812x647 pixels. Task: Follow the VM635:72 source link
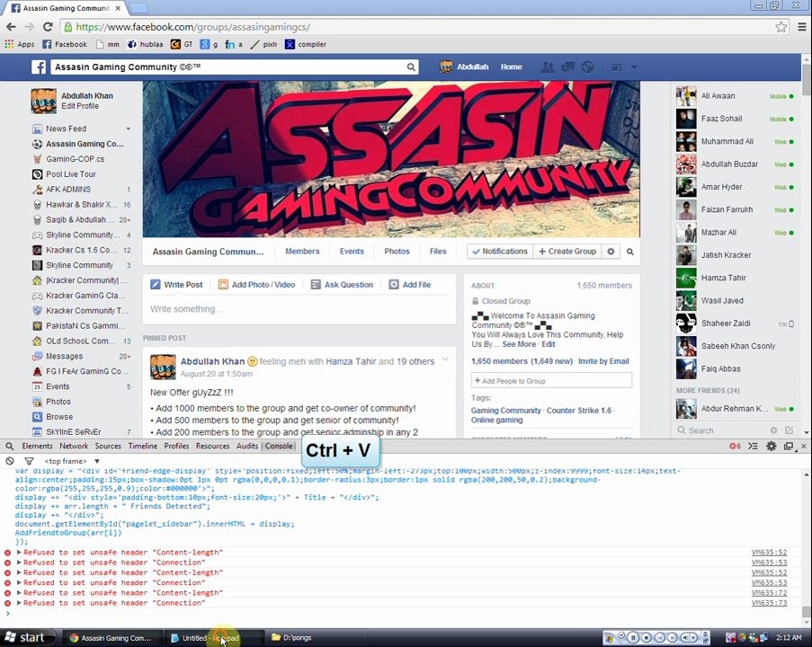point(769,593)
